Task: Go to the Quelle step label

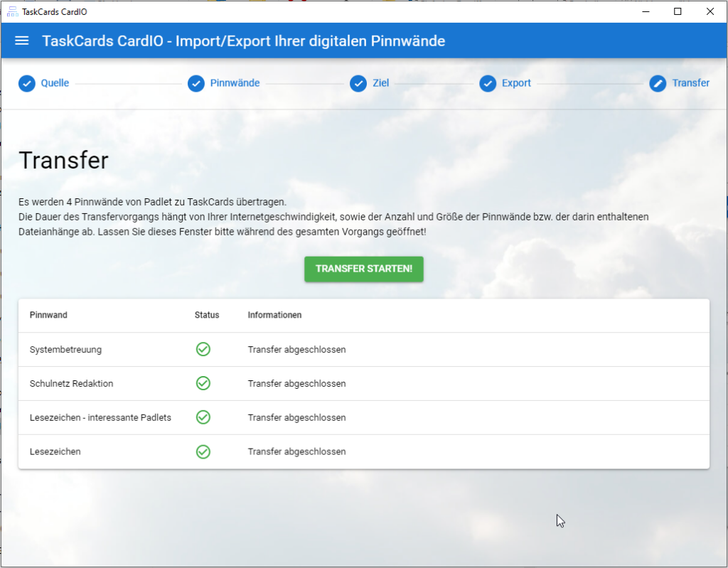Action: (x=55, y=83)
